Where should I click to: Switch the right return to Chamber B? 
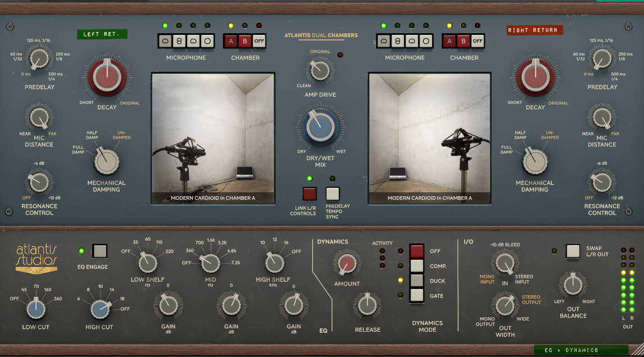pyautogui.click(x=463, y=41)
